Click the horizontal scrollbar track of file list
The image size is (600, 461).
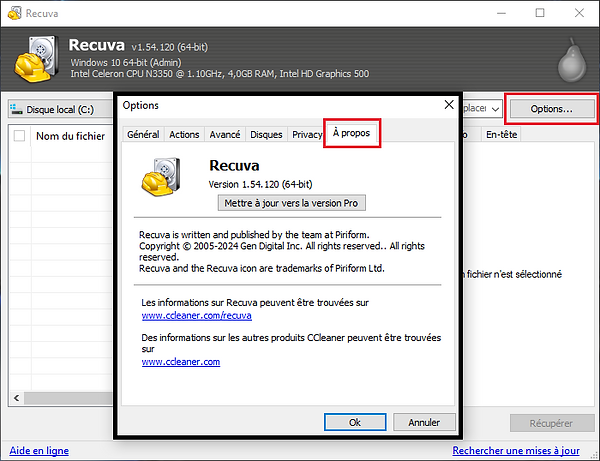pyautogui.click(x=68, y=398)
